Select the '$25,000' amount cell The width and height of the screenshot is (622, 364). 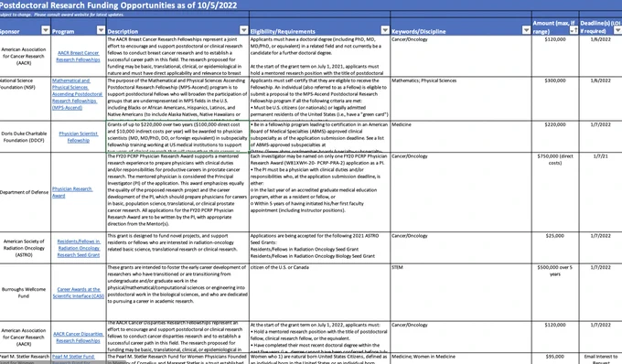click(555, 248)
